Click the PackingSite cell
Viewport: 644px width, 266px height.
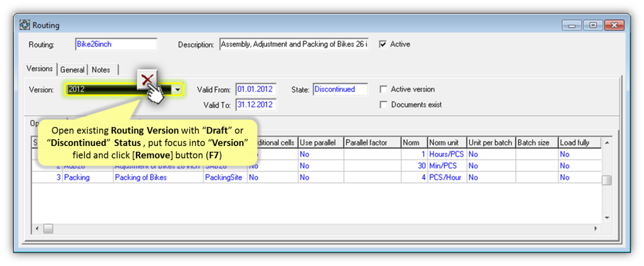click(225, 178)
